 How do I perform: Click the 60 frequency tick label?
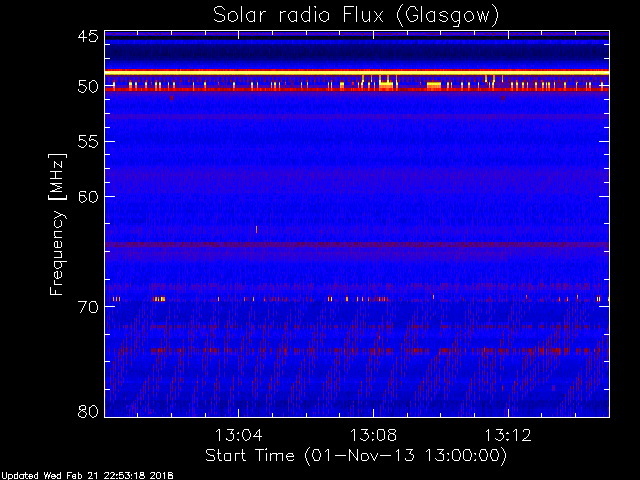tap(88, 197)
